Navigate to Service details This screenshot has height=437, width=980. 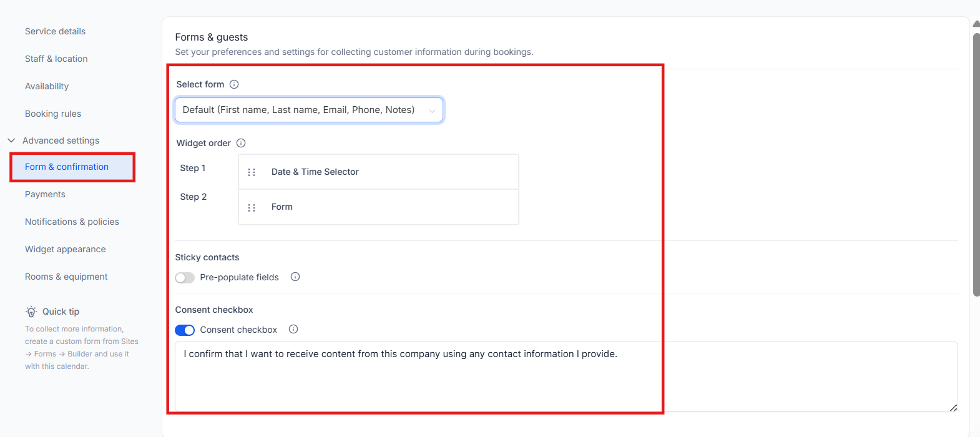pos(55,31)
